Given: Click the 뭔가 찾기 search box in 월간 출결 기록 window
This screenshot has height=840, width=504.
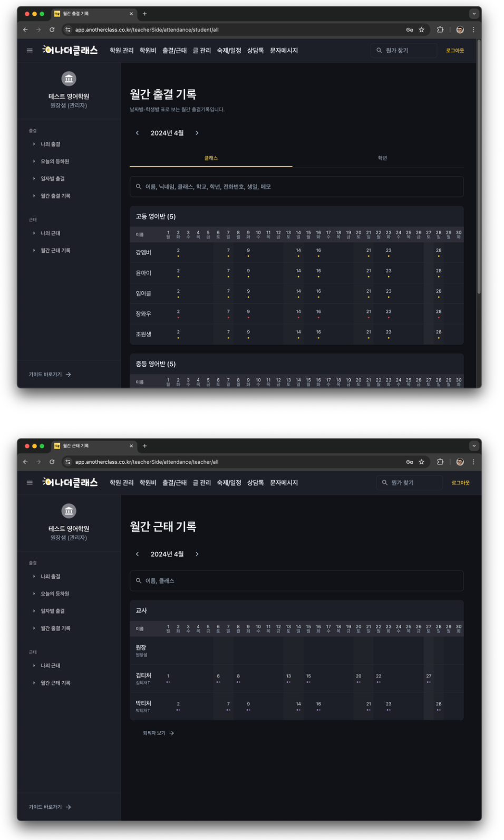Looking at the screenshot, I should point(404,51).
